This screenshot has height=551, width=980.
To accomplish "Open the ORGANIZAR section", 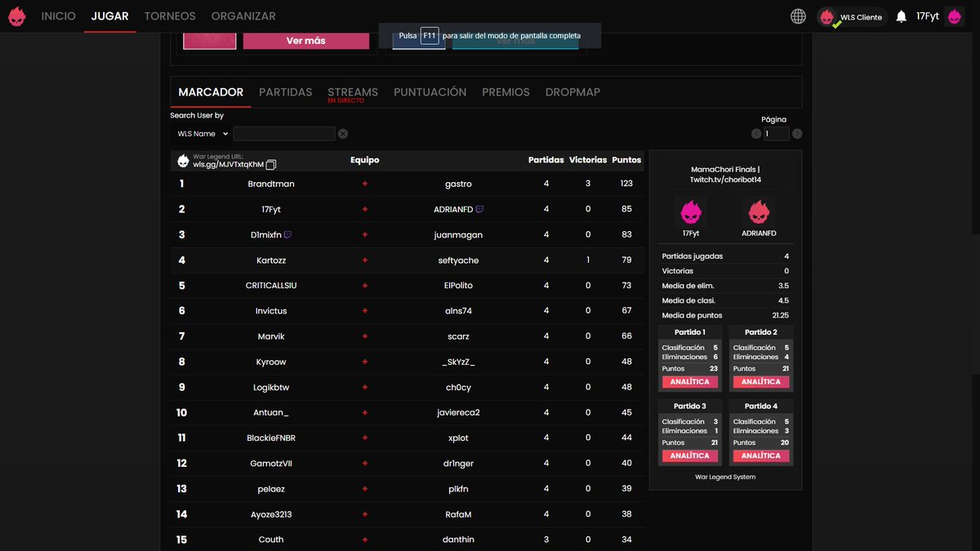I will pos(243,16).
